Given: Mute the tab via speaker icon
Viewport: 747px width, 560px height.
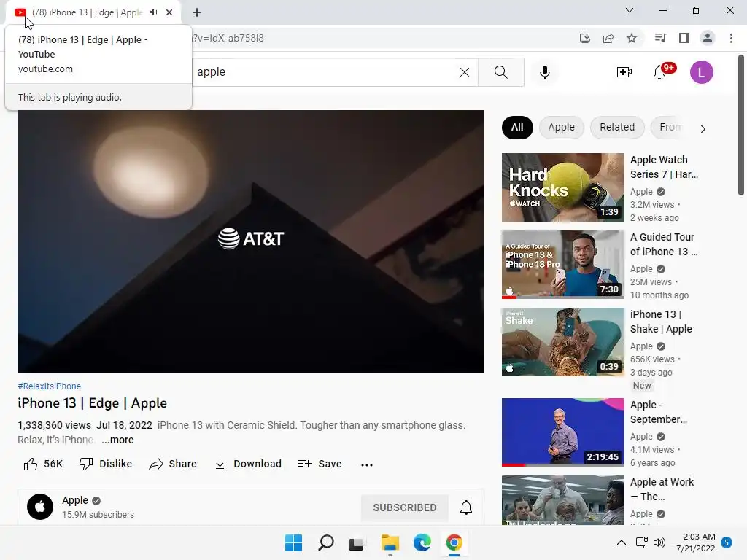Looking at the screenshot, I should click(153, 12).
